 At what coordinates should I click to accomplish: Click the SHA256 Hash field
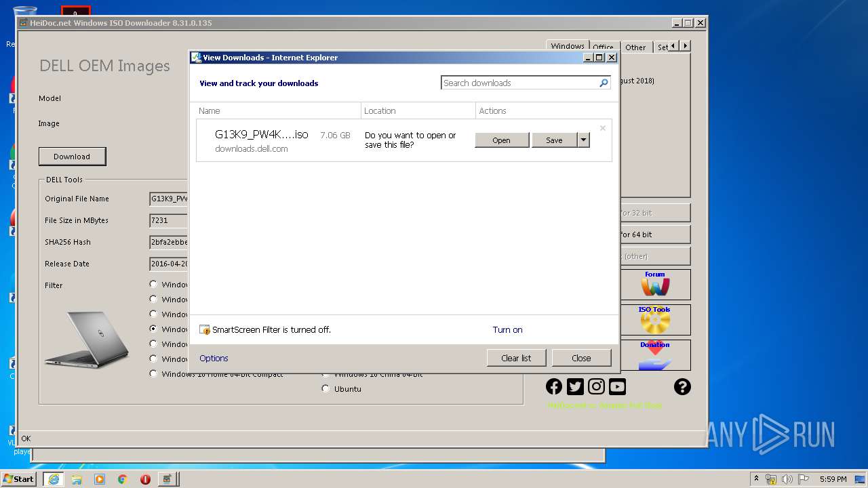tap(169, 242)
